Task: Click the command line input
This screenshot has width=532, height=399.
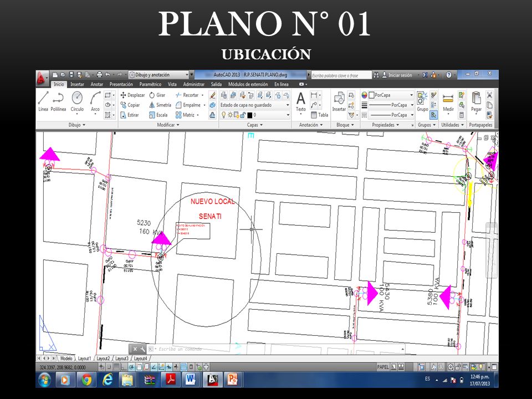Action: 278,349
